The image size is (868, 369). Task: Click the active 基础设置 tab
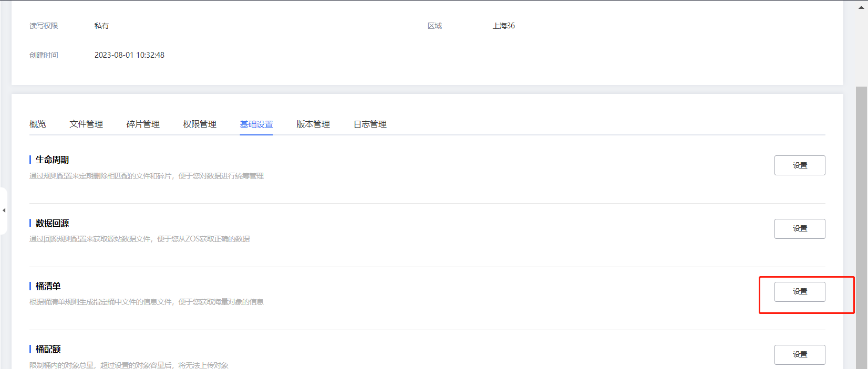coord(256,124)
